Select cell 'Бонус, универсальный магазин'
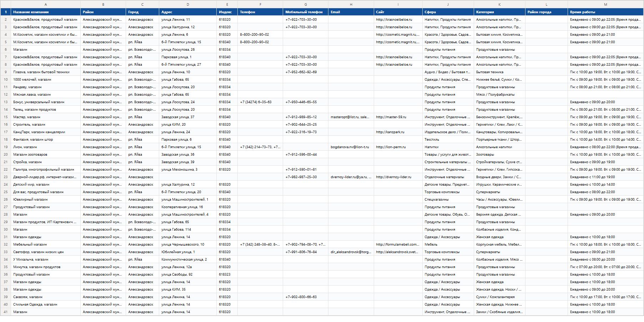This screenshot has width=644, height=322. click(x=46, y=102)
